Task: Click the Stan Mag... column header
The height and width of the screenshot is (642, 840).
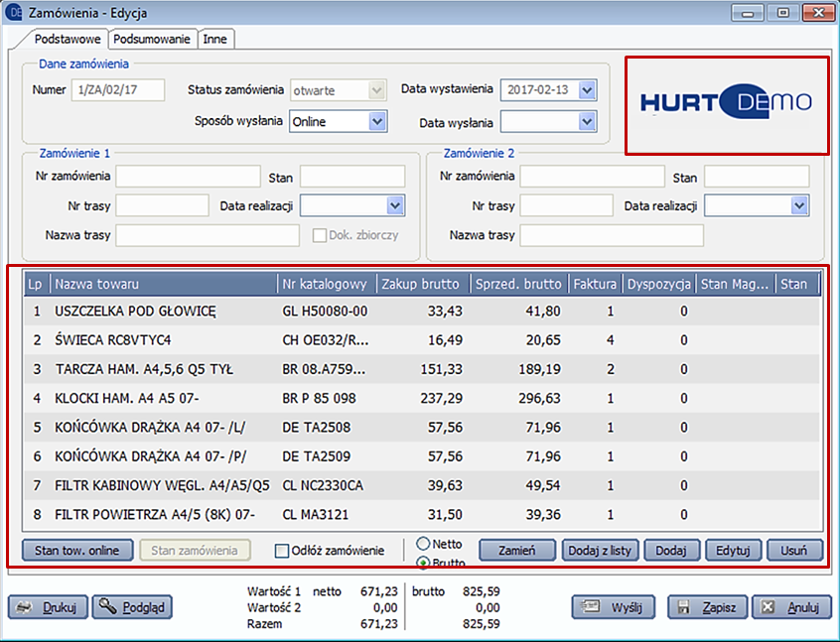Action: (x=736, y=284)
